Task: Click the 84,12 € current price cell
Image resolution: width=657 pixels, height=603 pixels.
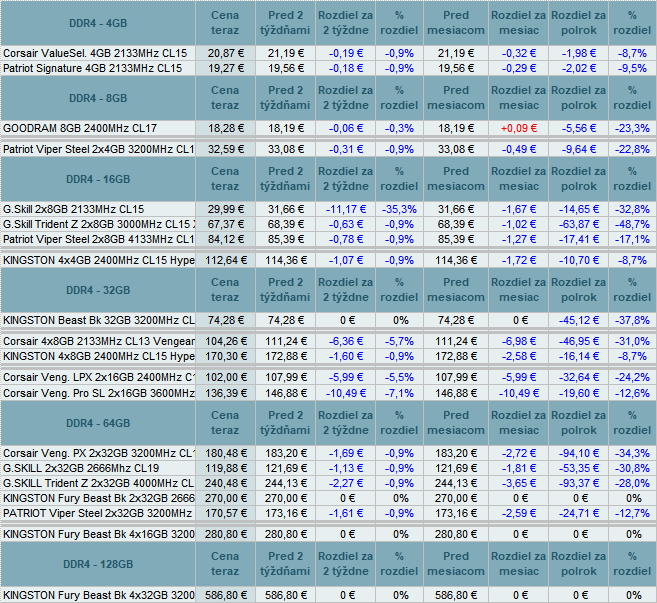Action: tap(225, 239)
